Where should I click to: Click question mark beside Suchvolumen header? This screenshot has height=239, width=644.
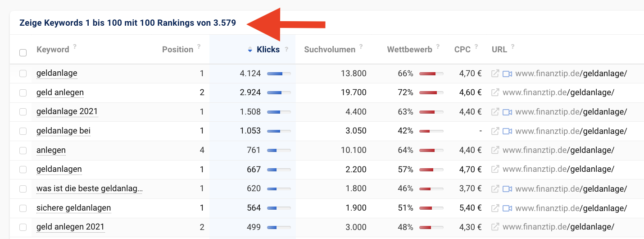(x=361, y=46)
